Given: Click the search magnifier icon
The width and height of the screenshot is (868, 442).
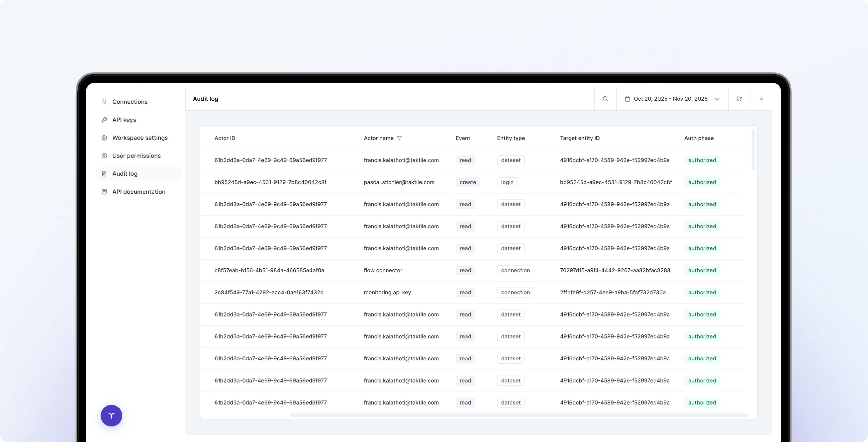Looking at the screenshot, I should 605,99.
